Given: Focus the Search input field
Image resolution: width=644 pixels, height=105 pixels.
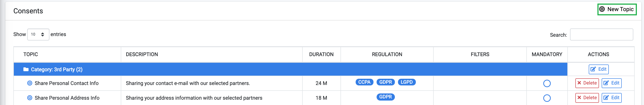Looking at the screenshot, I should click(601, 35).
